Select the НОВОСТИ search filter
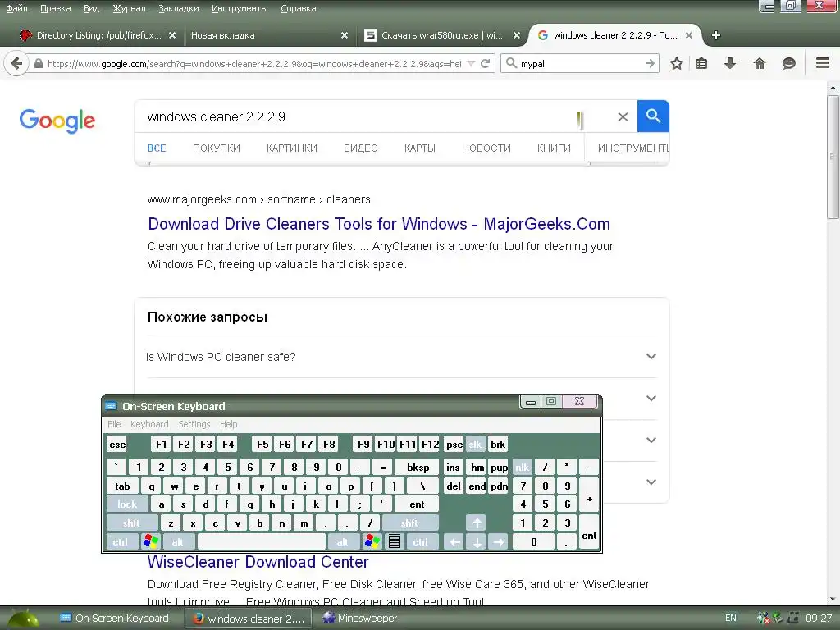This screenshot has width=840, height=630. pyautogui.click(x=486, y=148)
